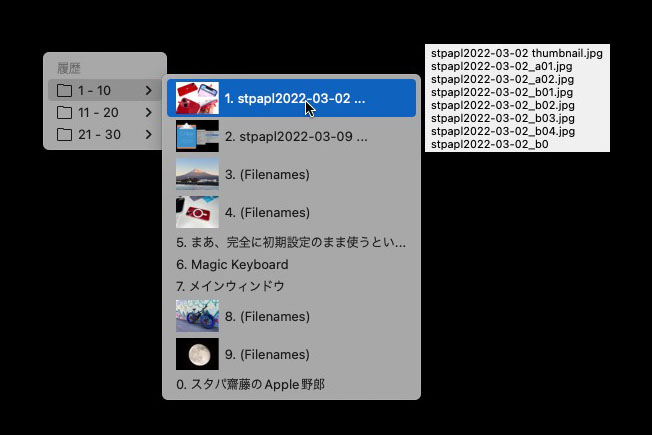Screen dimensions: 652x435
Task: Choose item 4. (Filenames) with red phone case
Action: 291,213
